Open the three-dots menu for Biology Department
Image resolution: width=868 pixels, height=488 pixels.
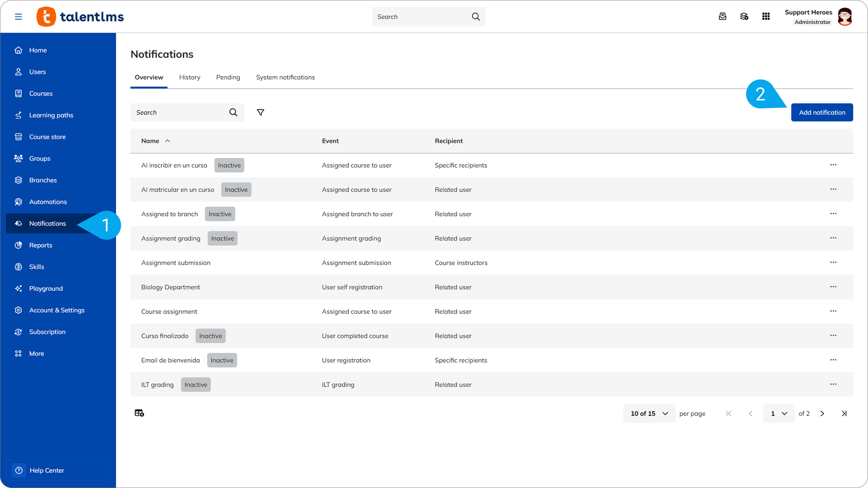[x=833, y=287]
